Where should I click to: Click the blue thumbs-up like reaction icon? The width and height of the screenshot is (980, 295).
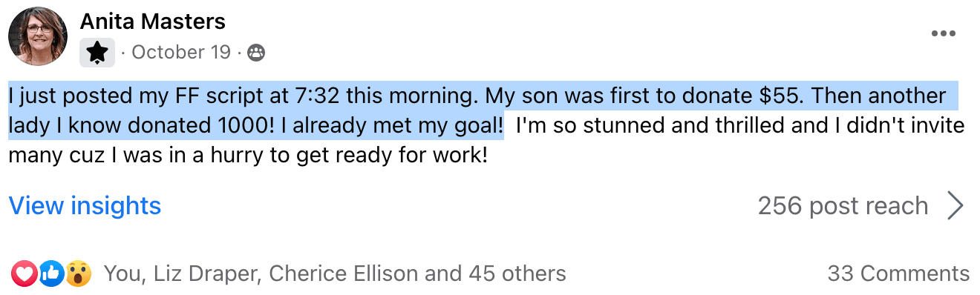coord(50,274)
